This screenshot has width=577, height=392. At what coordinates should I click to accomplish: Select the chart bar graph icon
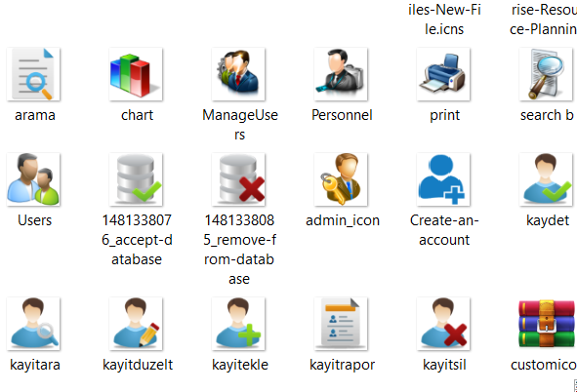pos(136,74)
